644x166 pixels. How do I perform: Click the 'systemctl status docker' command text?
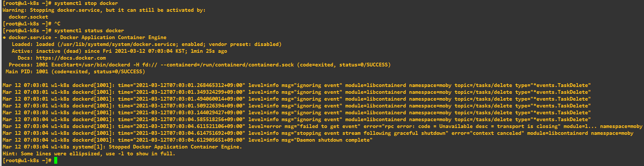point(89,31)
